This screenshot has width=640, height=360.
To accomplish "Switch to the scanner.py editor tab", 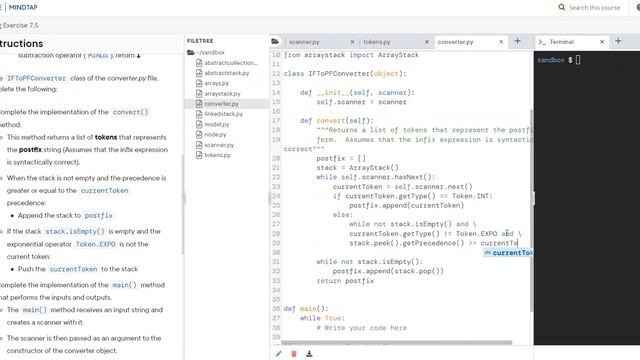I will click(x=304, y=42).
